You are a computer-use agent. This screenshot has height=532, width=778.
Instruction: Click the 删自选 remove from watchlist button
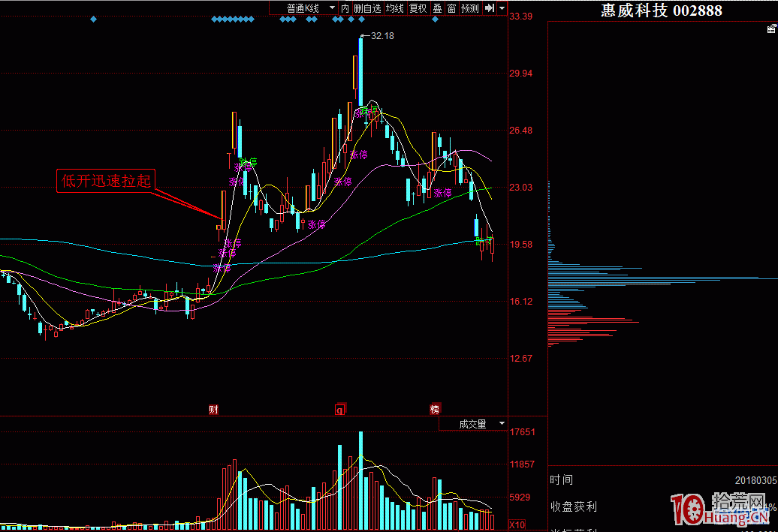(368, 8)
